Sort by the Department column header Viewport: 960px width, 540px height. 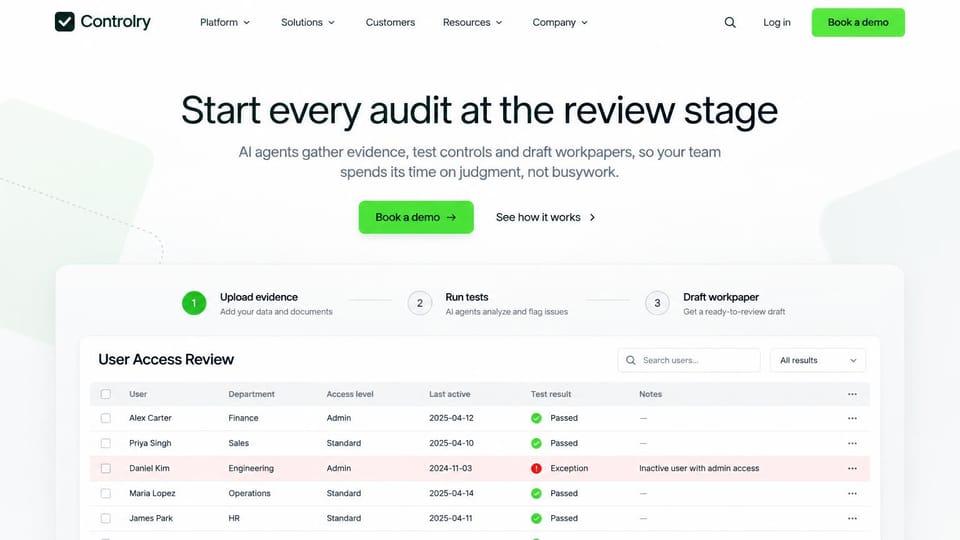251,394
